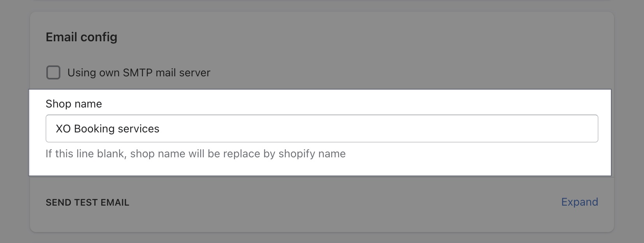Click the 'SEND TEST EMAIL' section header

click(87, 202)
